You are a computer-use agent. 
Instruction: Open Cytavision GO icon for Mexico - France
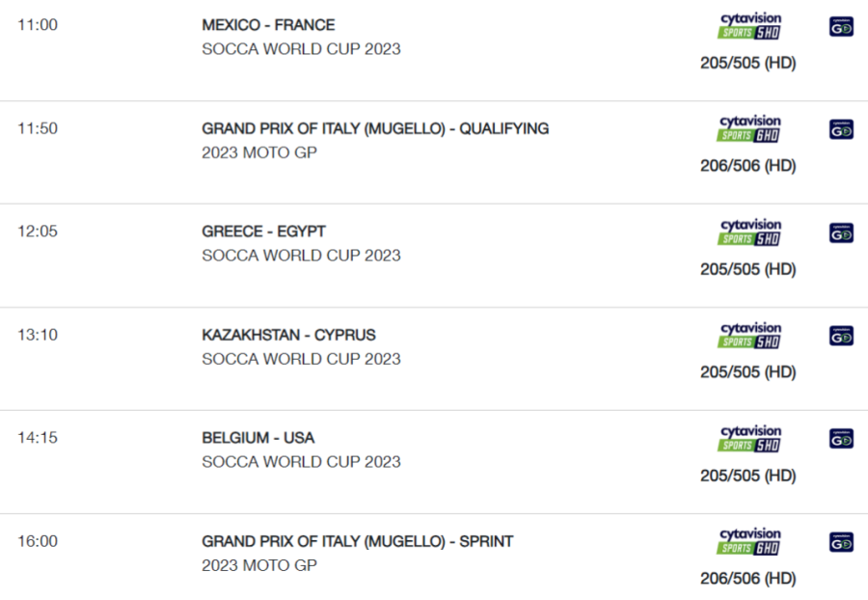(841, 27)
